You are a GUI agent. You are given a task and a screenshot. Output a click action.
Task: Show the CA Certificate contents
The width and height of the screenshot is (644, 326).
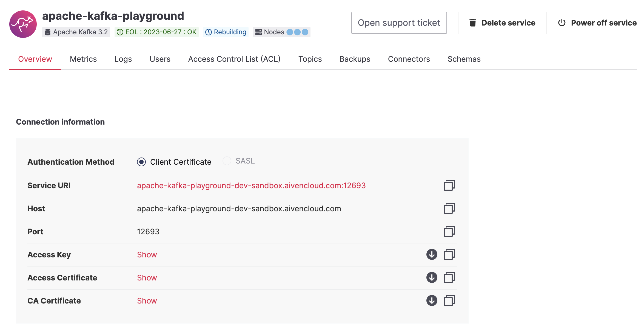[x=147, y=300]
